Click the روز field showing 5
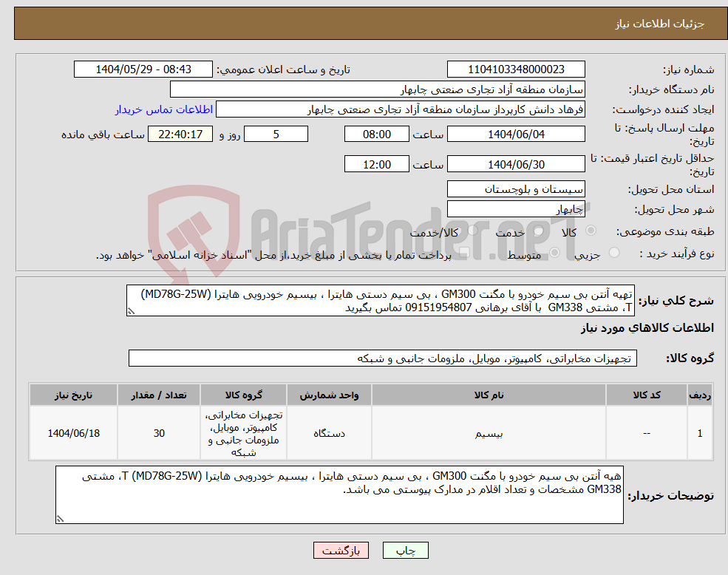The image size is (728, 575). pyautogui.click(x=276, y=134)
